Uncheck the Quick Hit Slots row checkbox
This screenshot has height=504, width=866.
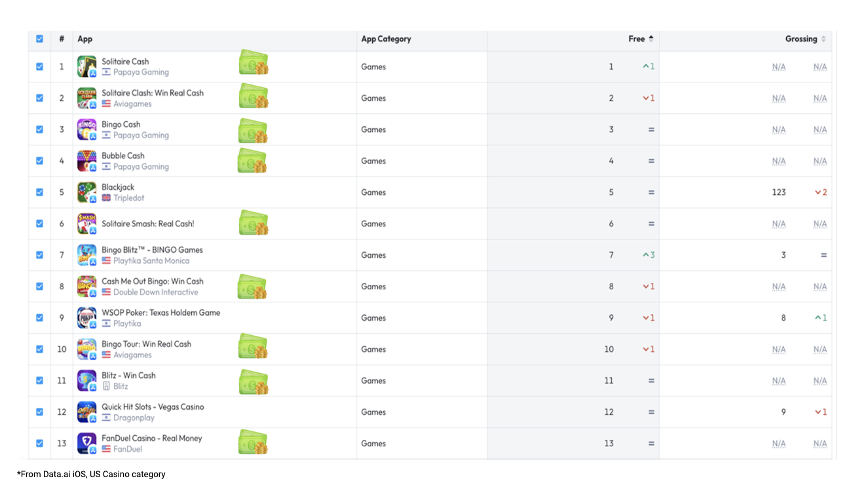pos(39,412)
